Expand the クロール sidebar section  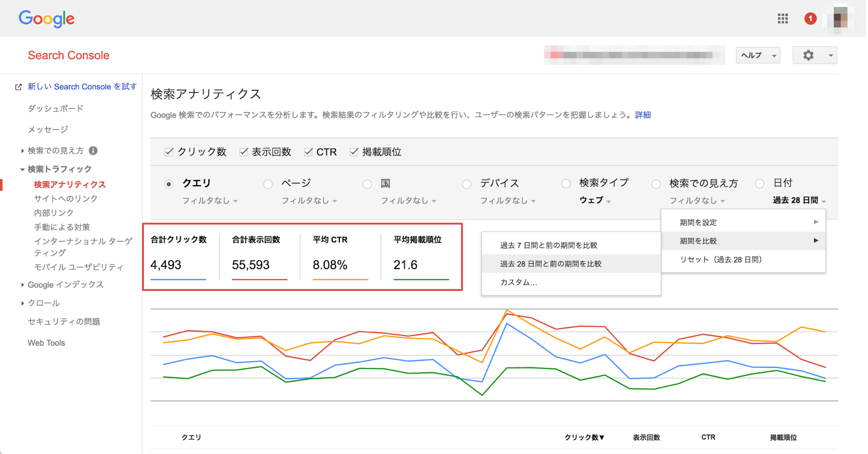tap(22, 303)
